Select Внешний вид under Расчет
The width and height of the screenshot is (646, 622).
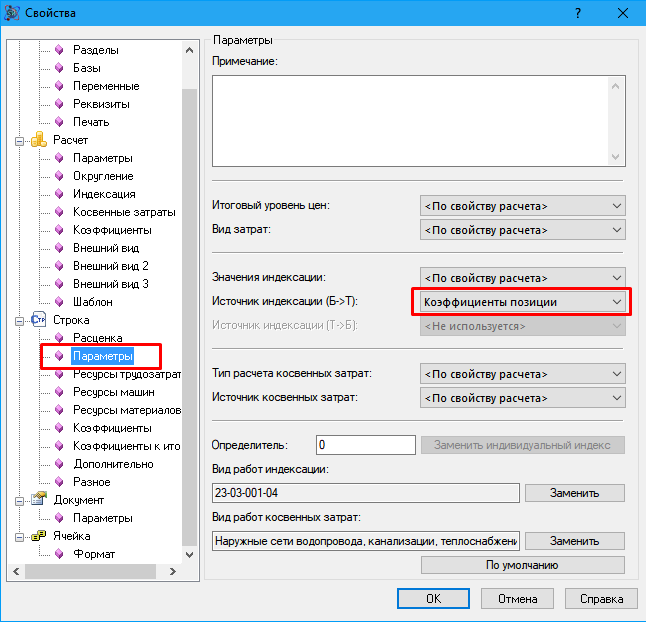point(106,248)
